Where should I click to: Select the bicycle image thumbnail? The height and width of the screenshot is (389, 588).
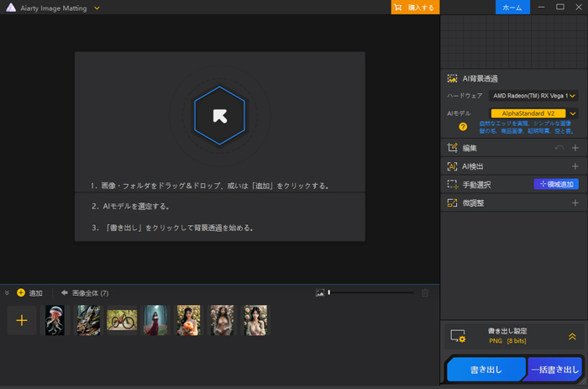122,320
